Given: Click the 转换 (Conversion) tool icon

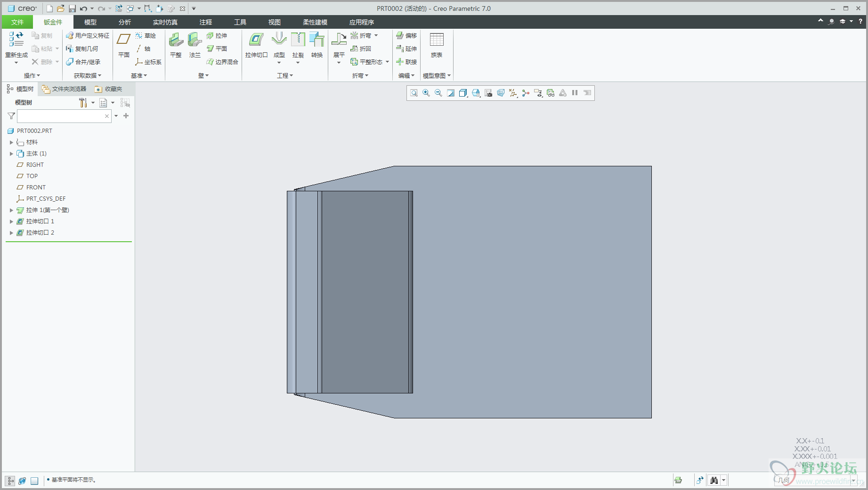Looking at the screenshot, I should tap(317, 45).
